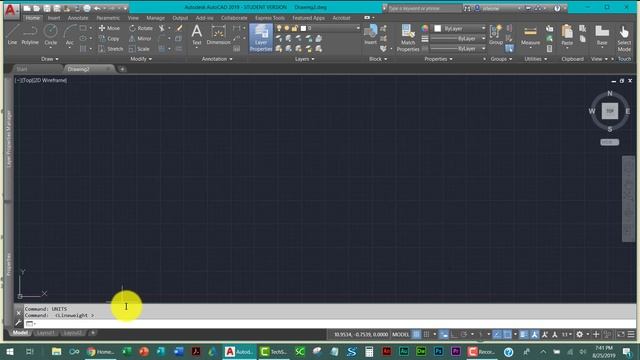Select the Polyline tool
Screen dimensions: 640x360
[30, 34]
